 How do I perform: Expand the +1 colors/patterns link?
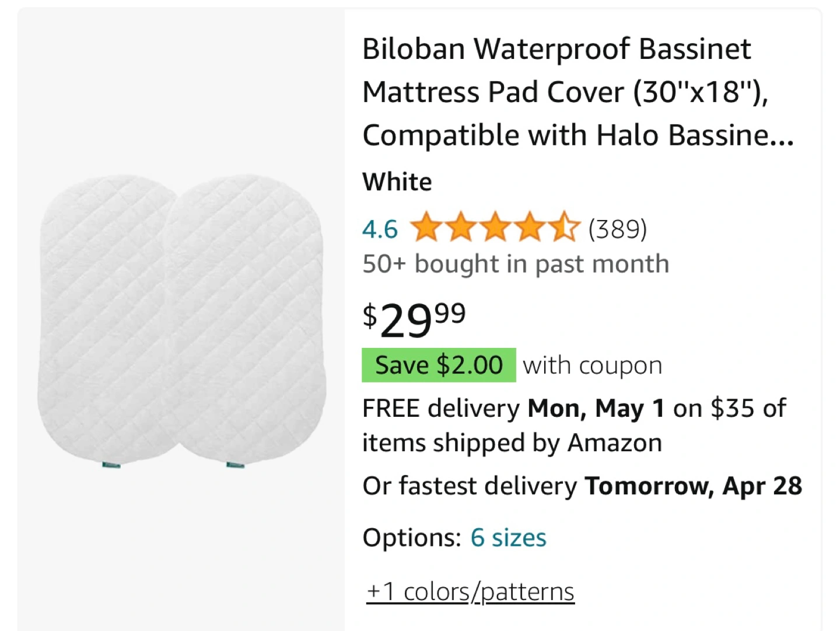pyautogui.click(x=470, y=591)
